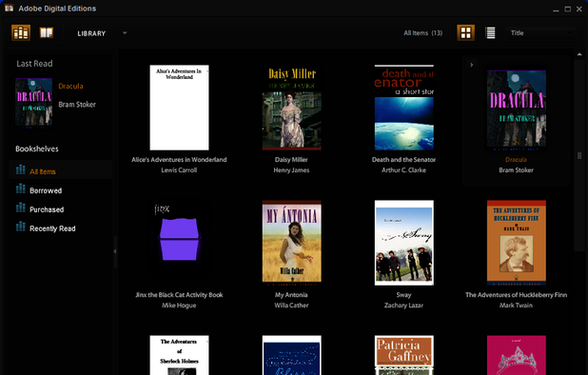Switch to Reading view icon
Viewport: 588px width, 375px height.
[x=47, y=33]
